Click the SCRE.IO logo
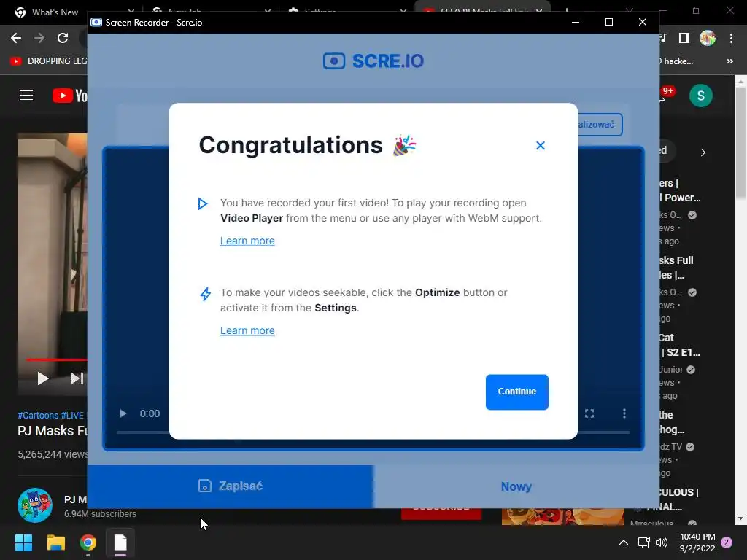 click(373, 61)
